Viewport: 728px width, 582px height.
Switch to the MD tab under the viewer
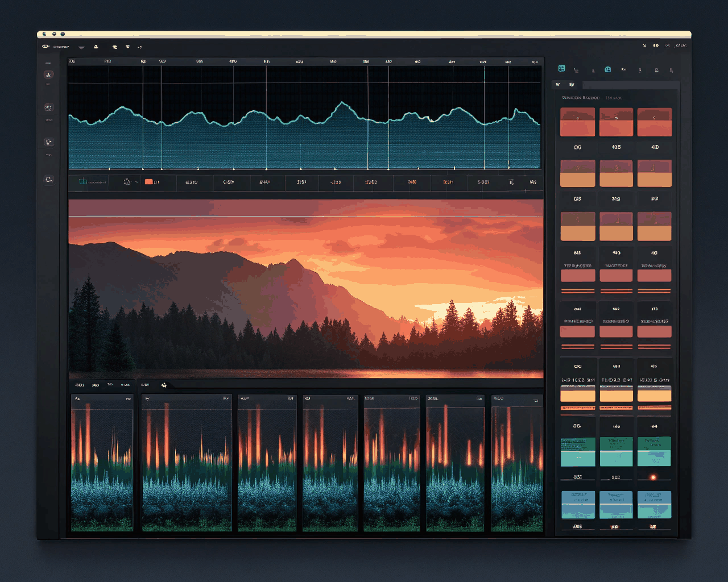tap(94, 385)
